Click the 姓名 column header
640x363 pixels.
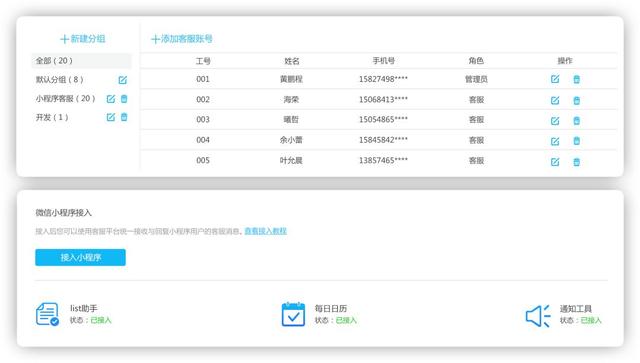pyautogui.click(x=291, y=61)
